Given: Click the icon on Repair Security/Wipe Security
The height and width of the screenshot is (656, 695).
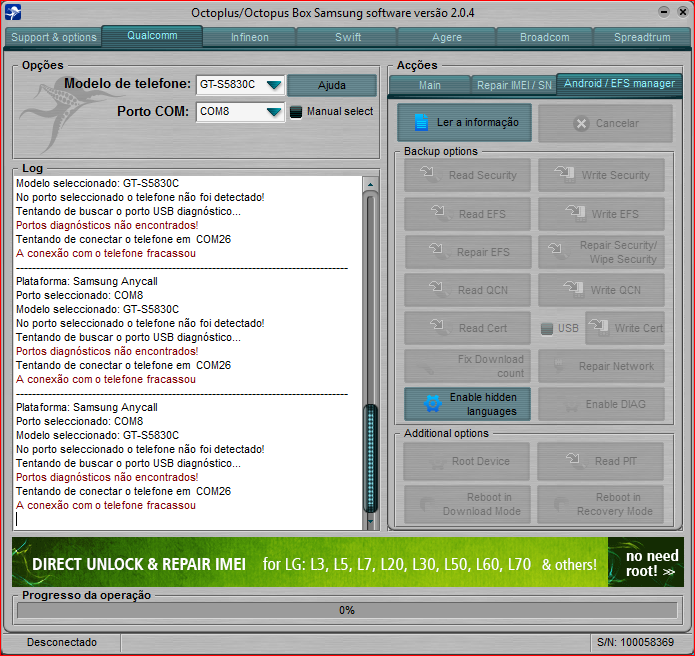Looking at the screenshot, I should coord(557,250).
